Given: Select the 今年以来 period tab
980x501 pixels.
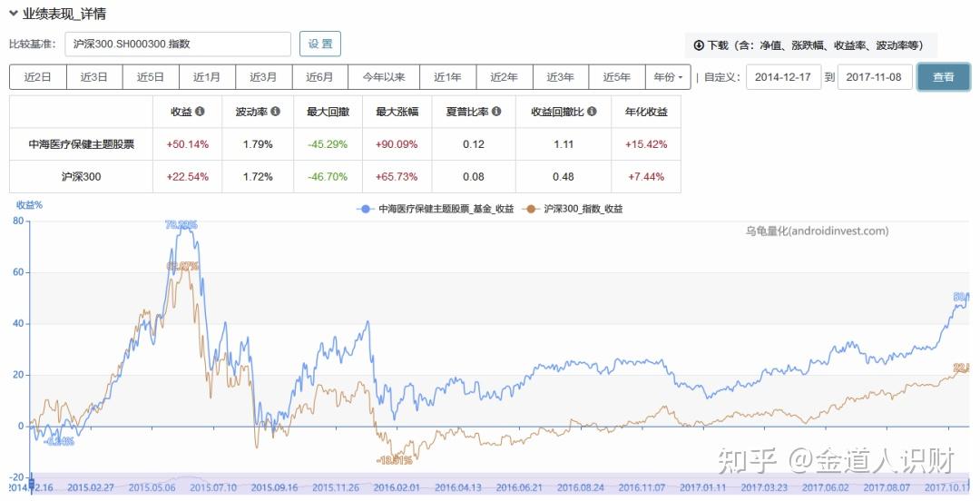Looking at the screenshot, I should click(384, 77).
